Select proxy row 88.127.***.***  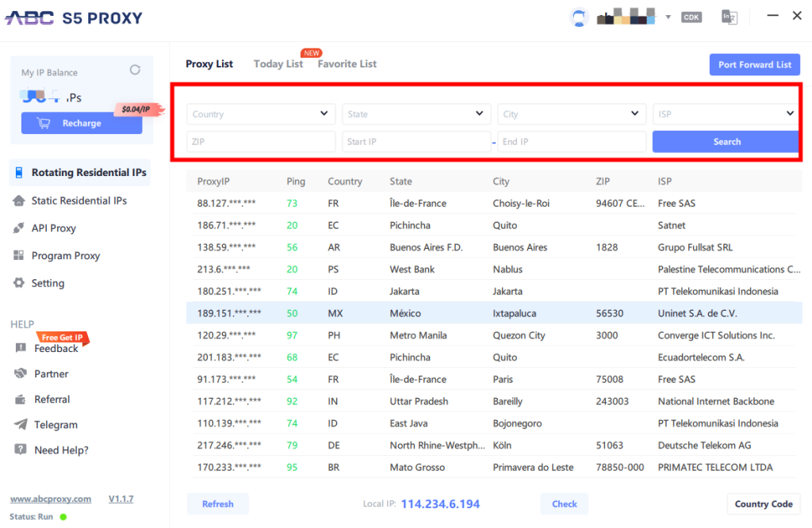[x=494, y=203]
